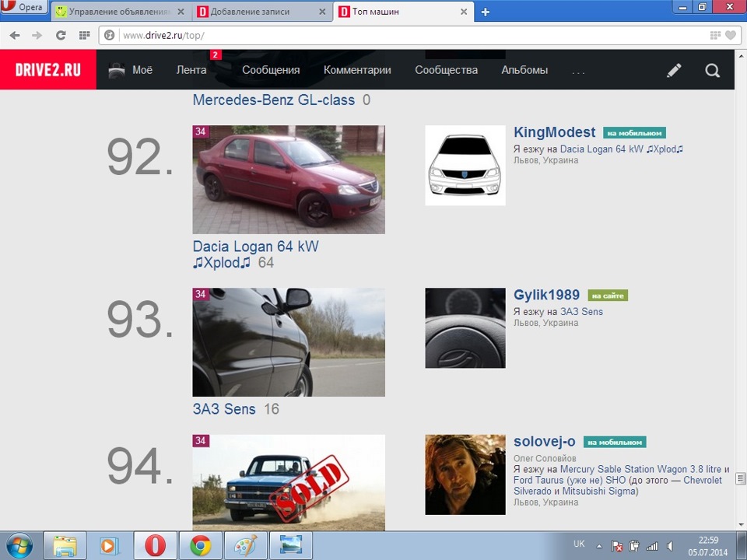Launch Google Chrome from the taskbar
This screenshot has width=747, height=560.
click(201, 546)
